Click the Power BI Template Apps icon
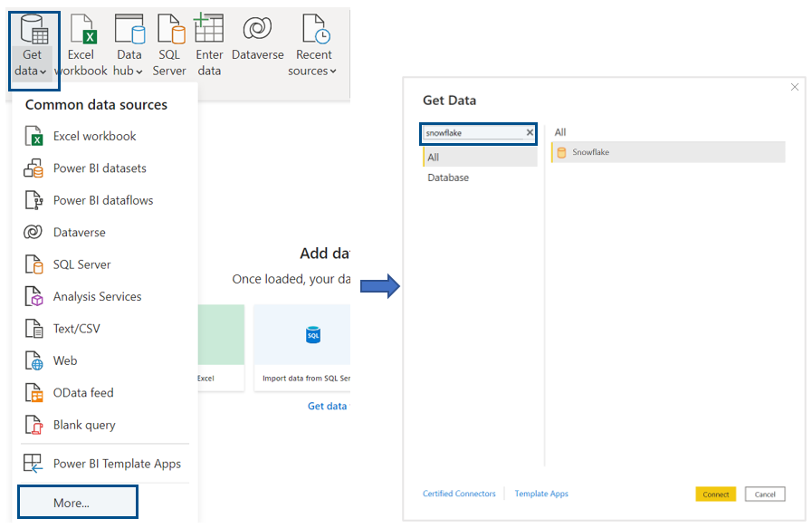This screenshot has width=812, height=528. (x=33, y=464)
